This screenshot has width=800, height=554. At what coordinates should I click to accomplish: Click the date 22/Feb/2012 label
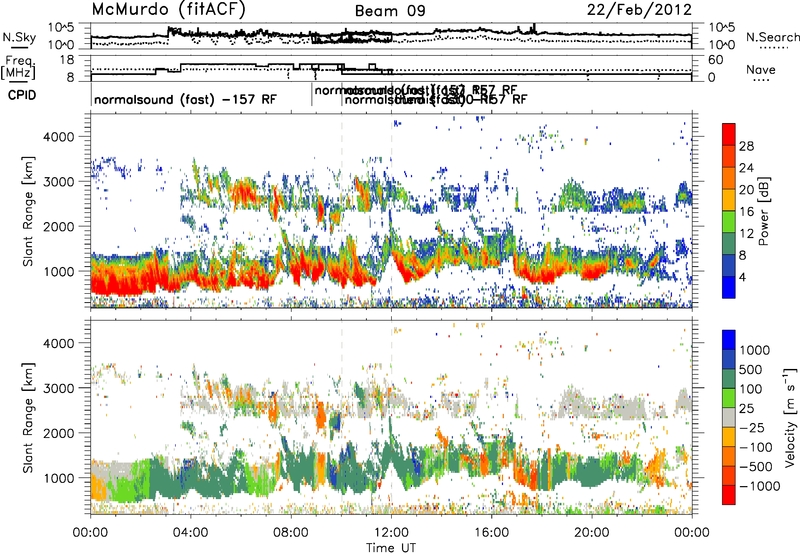639,10
